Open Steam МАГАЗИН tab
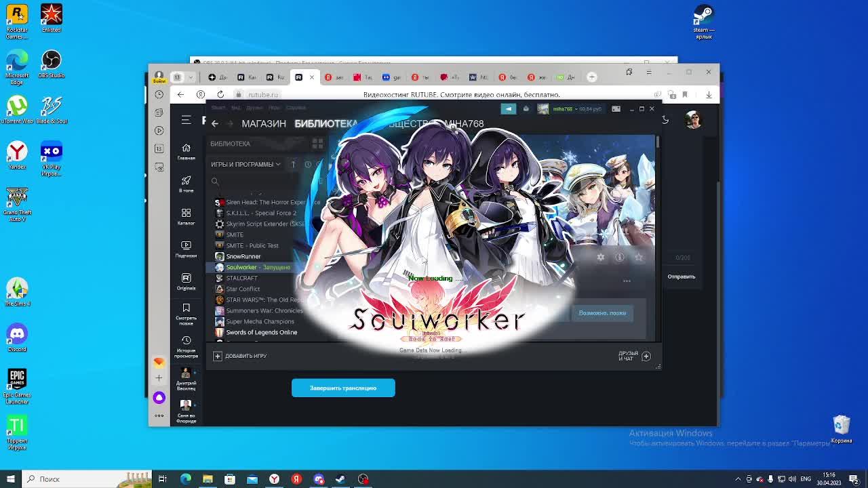Screen dimensions: 868x488 point(264,123)
